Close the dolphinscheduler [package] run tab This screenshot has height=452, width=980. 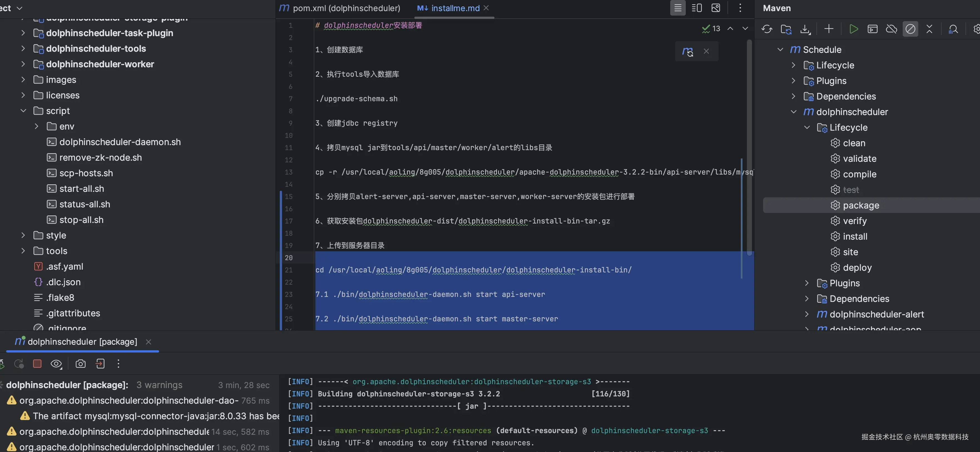point(149,342)
